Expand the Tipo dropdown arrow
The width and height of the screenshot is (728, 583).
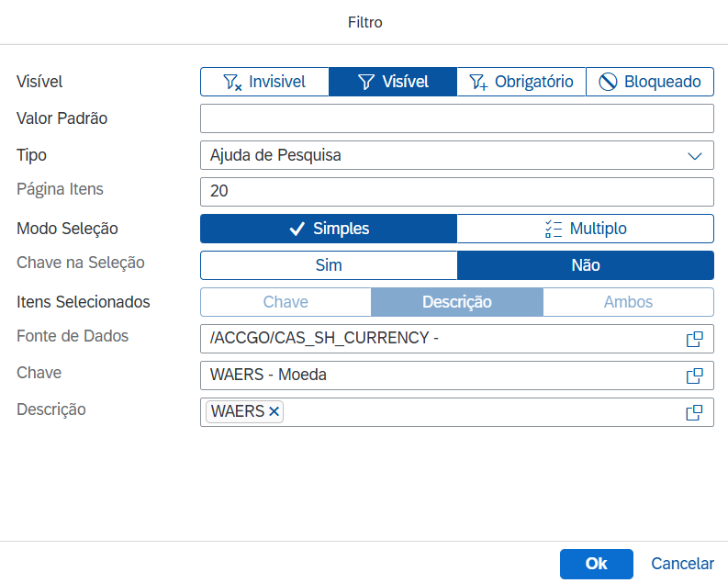pos(695,155)
